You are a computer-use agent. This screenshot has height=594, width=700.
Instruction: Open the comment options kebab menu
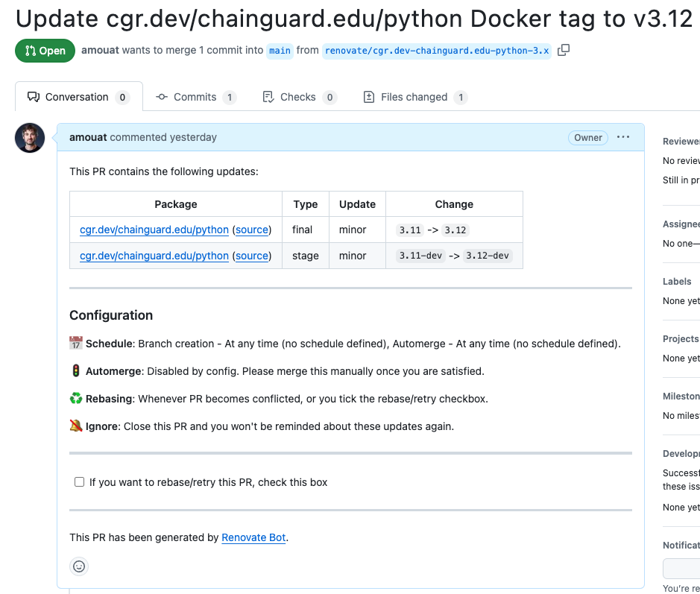623,137
